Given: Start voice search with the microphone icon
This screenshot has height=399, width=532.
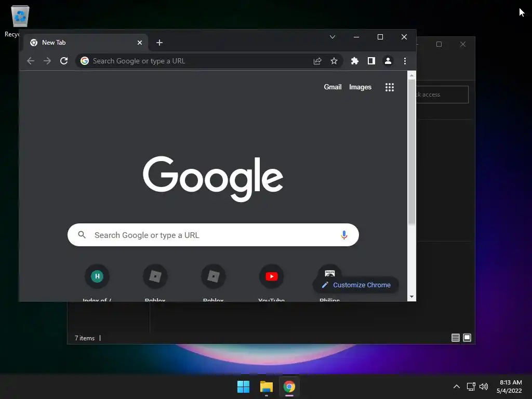Looking at the screenshot, I should pyautogui.click(x=344, y=235).
